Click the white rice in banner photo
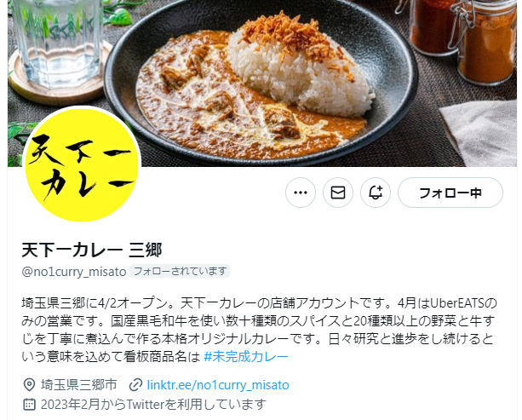Image resolution: width=522 pixels, height=420 pixels. (300, 70)
